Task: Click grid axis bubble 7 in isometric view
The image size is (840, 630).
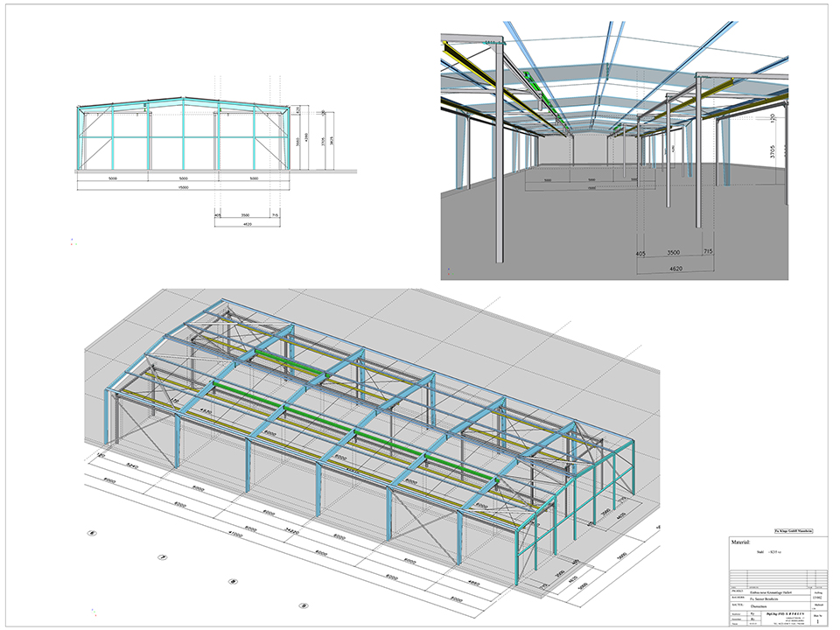Action: coord(162,556)
